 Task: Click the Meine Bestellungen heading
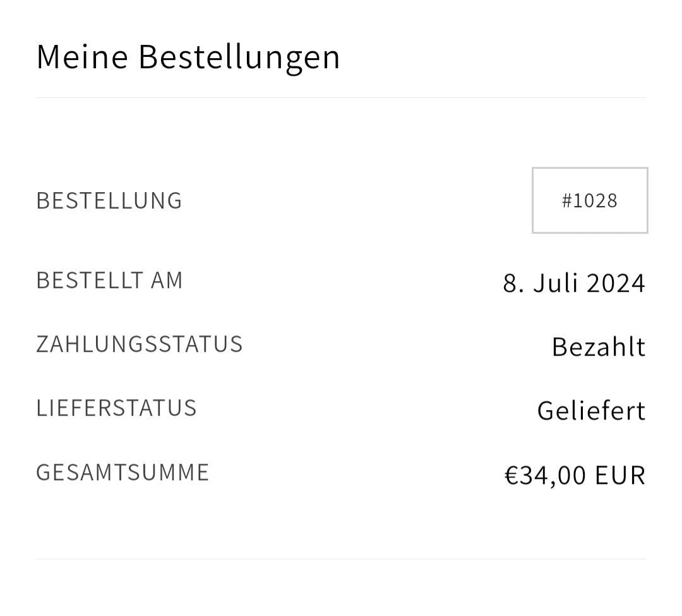(188, 56)
